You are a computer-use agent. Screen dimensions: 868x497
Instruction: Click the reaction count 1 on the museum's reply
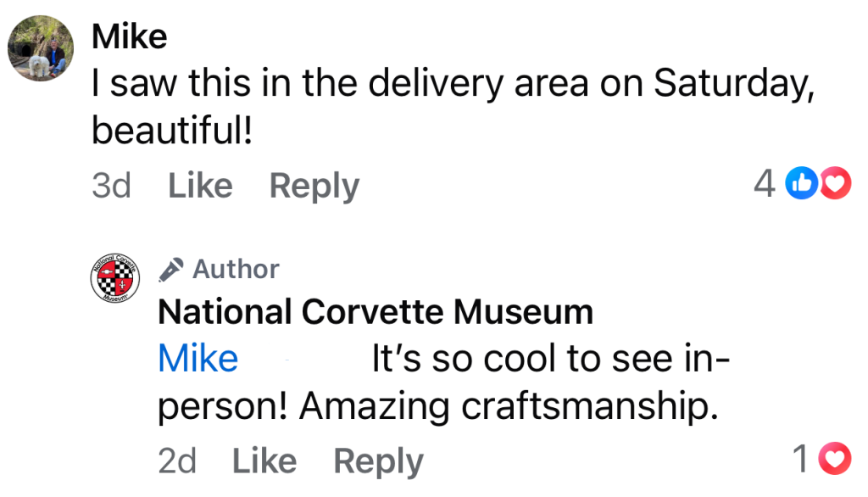tap(800, 459)
